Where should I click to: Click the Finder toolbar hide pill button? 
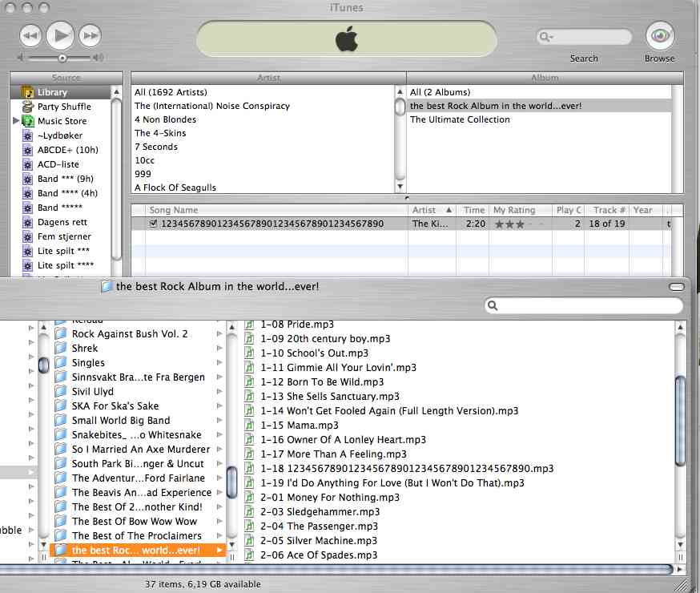[x=677, y=287]
